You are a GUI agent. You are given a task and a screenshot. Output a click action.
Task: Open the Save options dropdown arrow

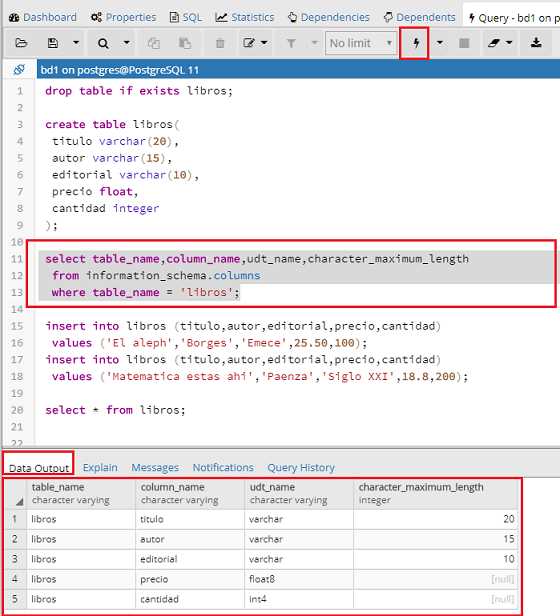click(76, 43)
